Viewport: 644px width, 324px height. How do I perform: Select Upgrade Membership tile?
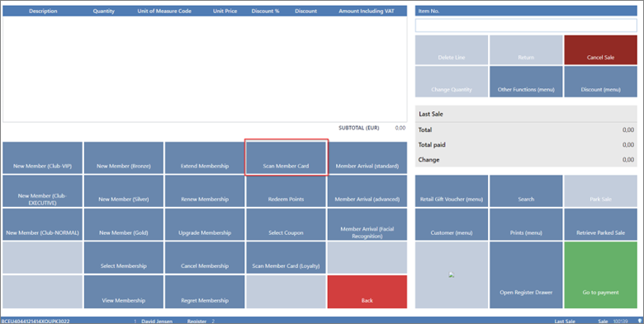pos(205,224)
